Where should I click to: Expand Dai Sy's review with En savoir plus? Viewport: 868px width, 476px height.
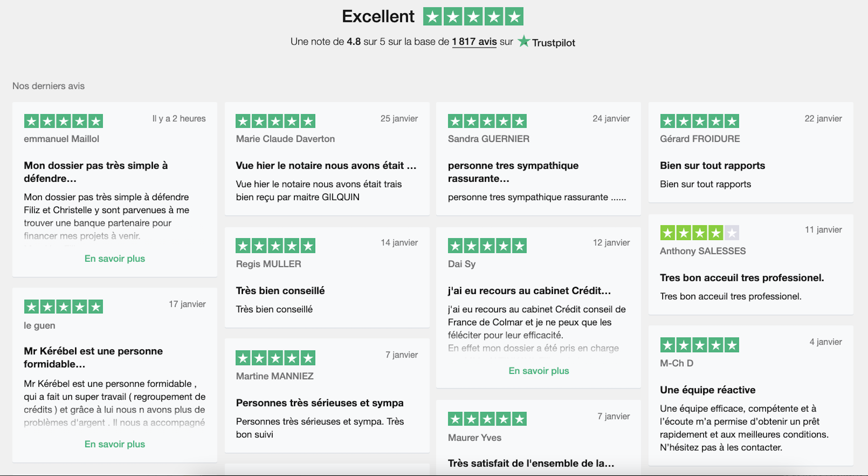[x=538, y=371]
